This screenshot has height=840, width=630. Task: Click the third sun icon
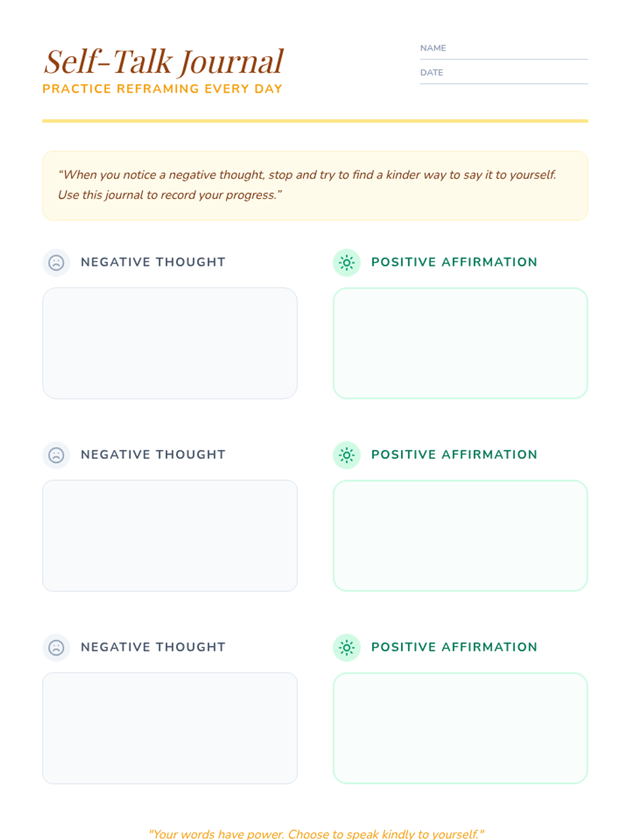pyautogui.click(x=346, y=647)
